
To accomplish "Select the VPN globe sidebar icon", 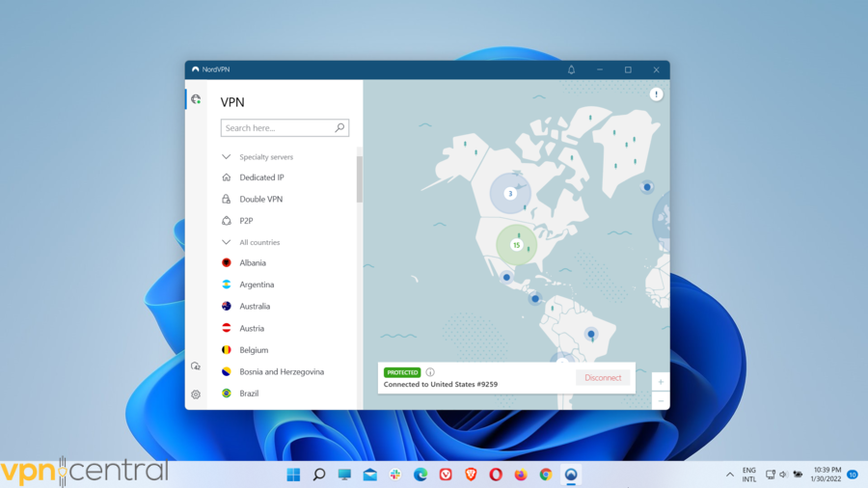I will point(196,99).
